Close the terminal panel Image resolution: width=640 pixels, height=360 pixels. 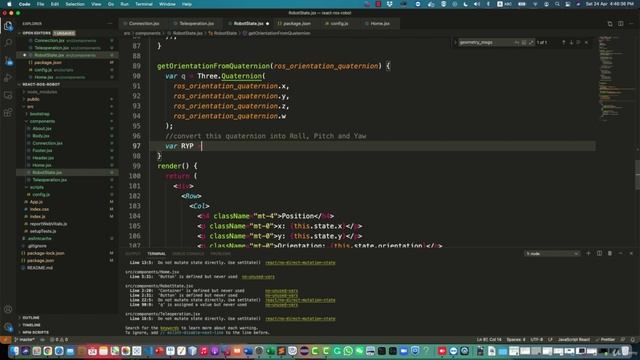tap(631, 253)
